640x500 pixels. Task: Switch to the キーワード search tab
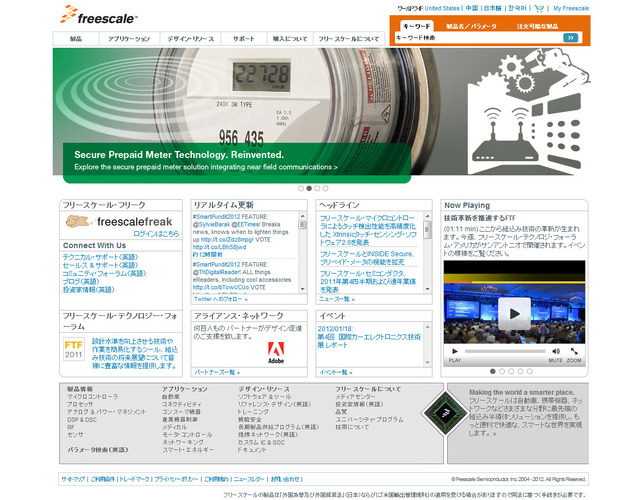pos(416,25)
